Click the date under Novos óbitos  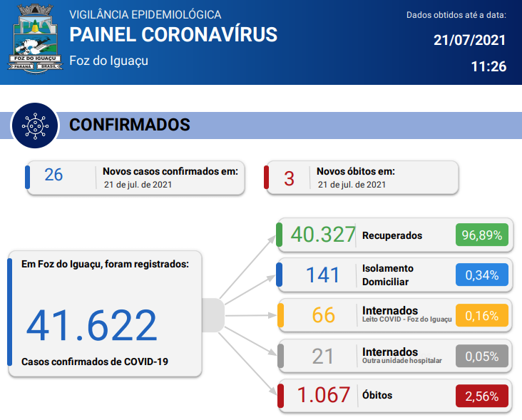[352, 185]
